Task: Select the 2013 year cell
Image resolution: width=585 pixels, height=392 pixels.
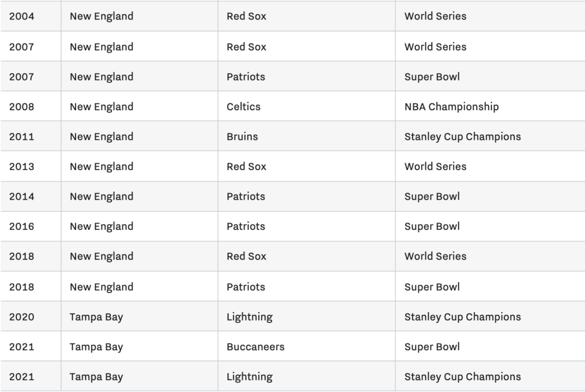Action: click(x=31, y=166)
